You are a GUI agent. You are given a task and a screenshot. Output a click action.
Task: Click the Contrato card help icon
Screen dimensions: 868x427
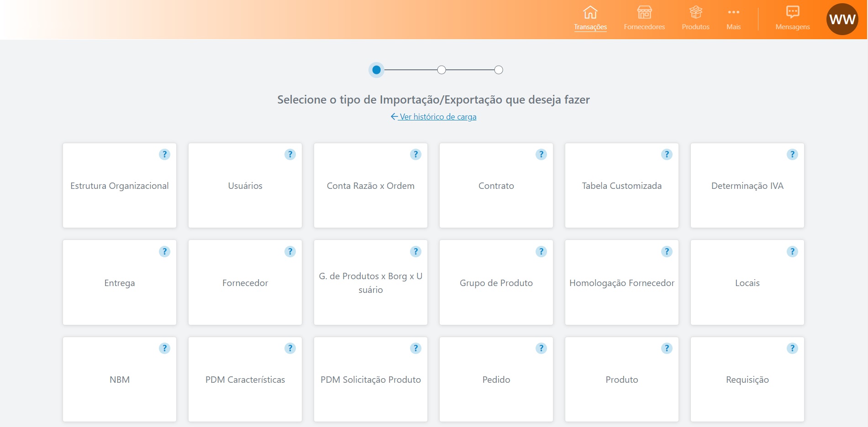(x=541, y=155)
